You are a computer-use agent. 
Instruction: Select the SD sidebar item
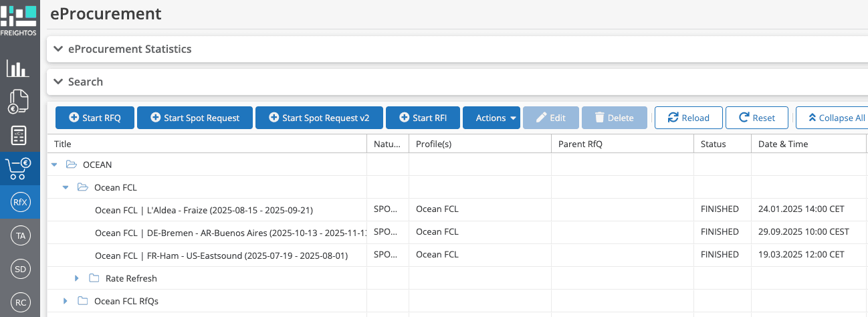tap(20, 269)
